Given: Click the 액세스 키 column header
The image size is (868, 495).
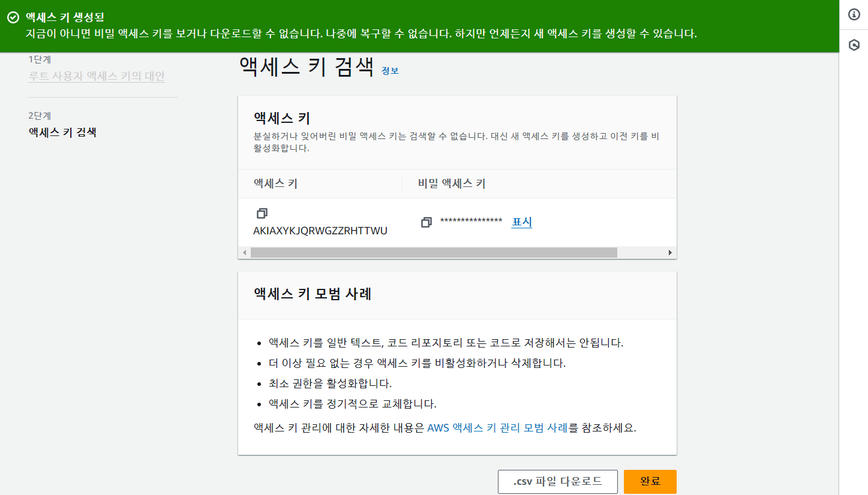Looking at the screenshot, I should click(x=275, y=184).
